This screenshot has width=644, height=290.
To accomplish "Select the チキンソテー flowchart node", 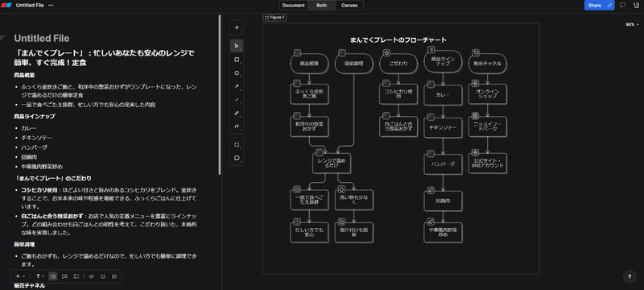I will click(x=443, y=127).
